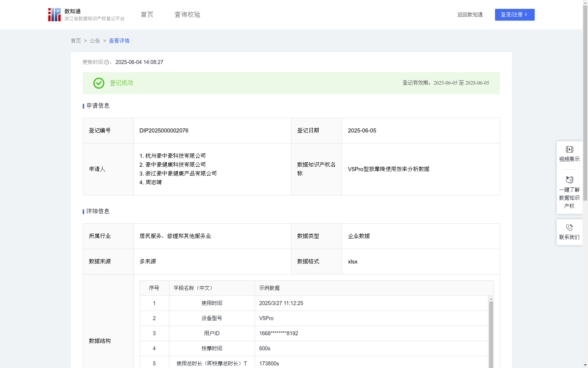
Task: Click the 设备型号 field row
Action: (314, 318)
